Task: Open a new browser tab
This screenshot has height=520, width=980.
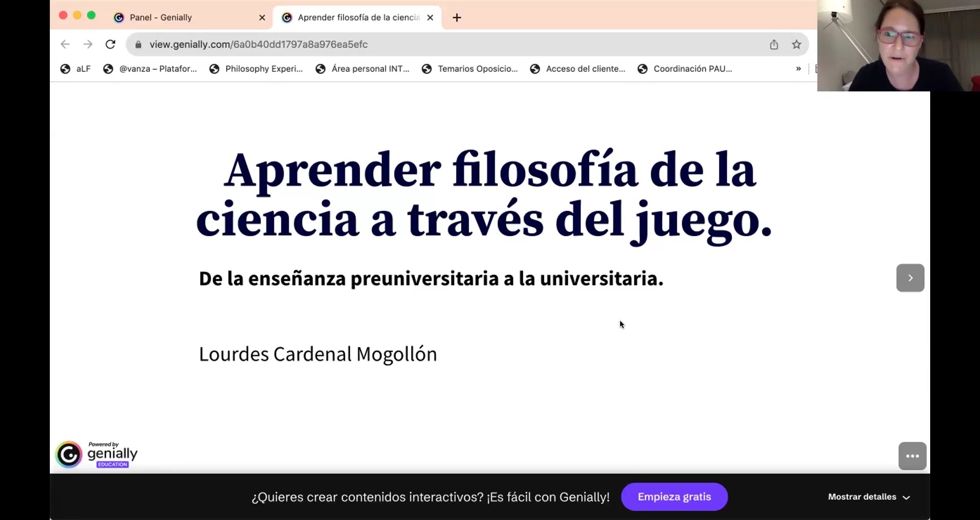Action: tap(457, 18)
